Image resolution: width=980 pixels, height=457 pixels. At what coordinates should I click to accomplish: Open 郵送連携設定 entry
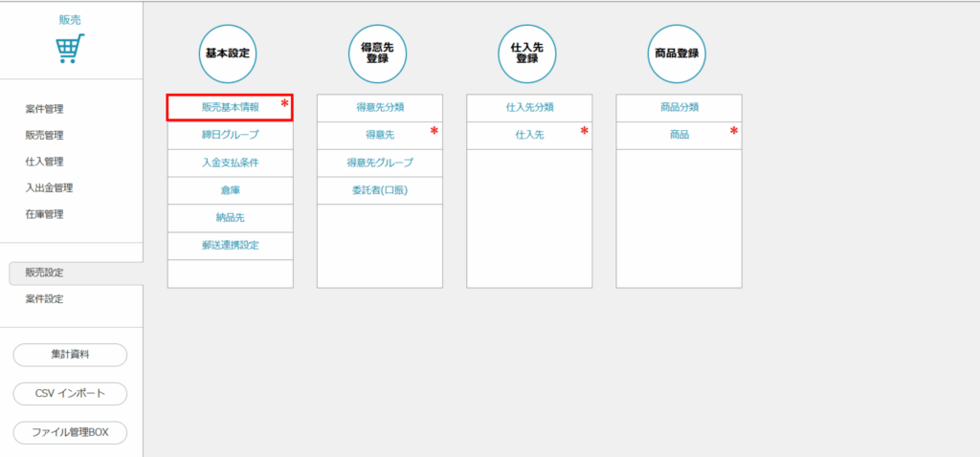point(230,246)
